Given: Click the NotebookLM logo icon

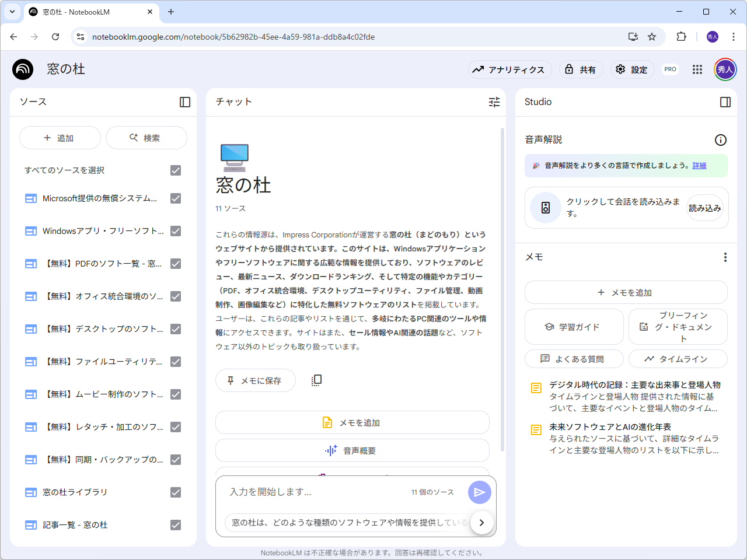Looking at the screenshot, I should (x=22, y=69).
